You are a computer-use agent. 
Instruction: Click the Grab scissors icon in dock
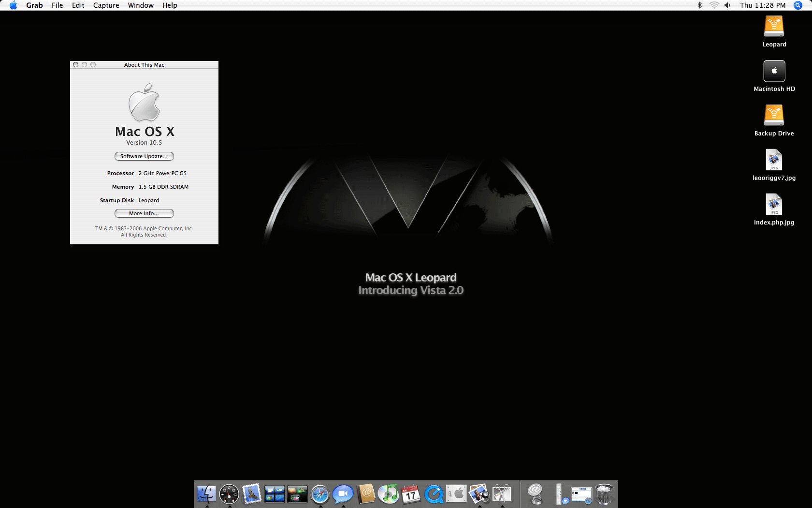pos(502,494)
